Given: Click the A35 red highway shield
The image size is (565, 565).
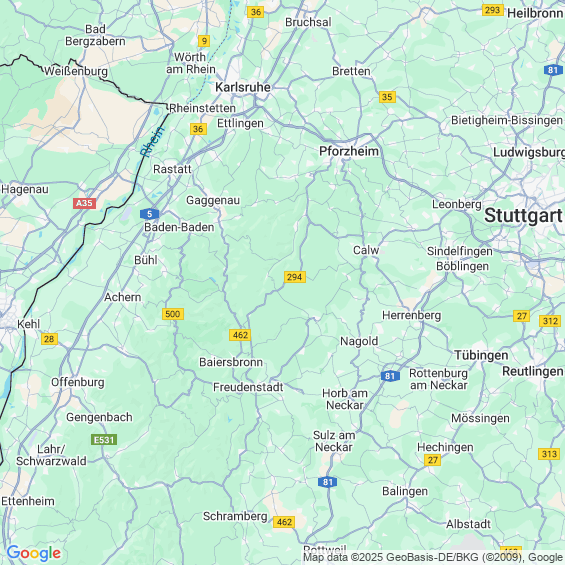Looking at the screenshot, I should [x=84, y=203].
